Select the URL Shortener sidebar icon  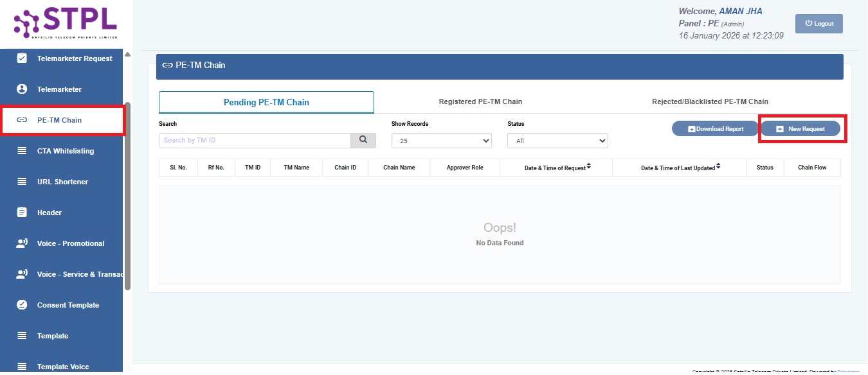22,181
